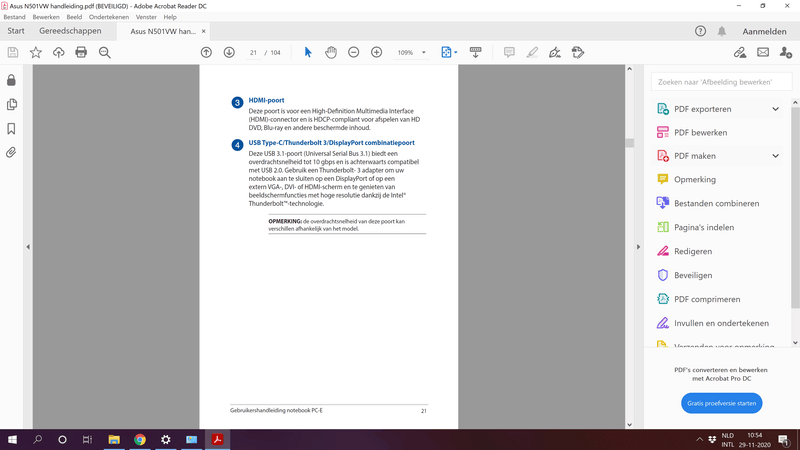Choose the selection arrow tool
Image resolution: width=800 pixels, height=450 pixels.
pyautogui.click(x=308, y=53)
